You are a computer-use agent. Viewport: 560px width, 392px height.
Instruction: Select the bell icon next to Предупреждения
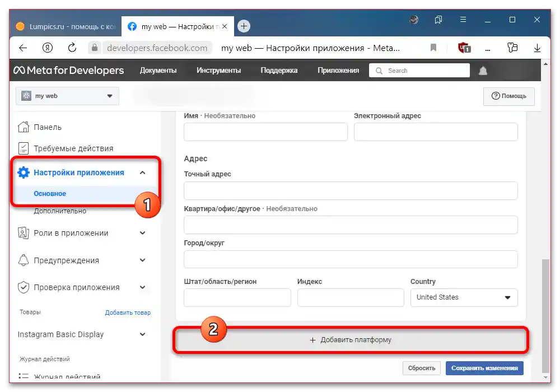click(24, 260)
